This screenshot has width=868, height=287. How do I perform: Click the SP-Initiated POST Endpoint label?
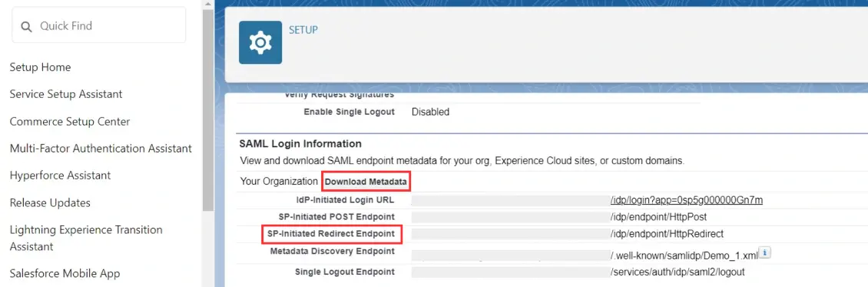click(x=336, y=217)
